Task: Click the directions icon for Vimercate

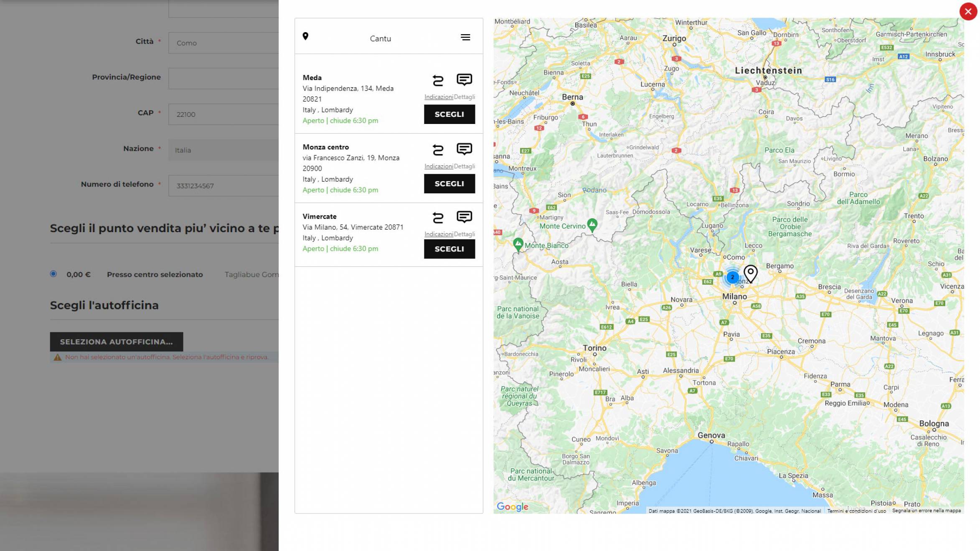Action: (x=438, y=217)
